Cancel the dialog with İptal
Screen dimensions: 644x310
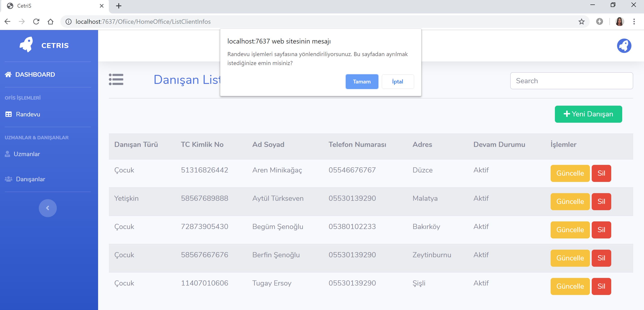click(x=398, y=81)
